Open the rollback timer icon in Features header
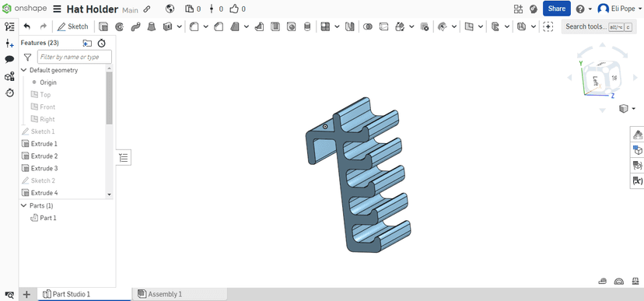The height and width of the screenshot is (301, 644). click(x=101, y=43)
